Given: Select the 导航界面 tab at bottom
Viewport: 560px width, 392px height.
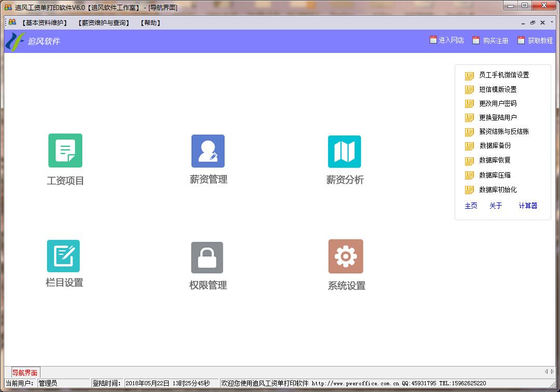Looking at the screenshot, I should click(x=25, y=373).
